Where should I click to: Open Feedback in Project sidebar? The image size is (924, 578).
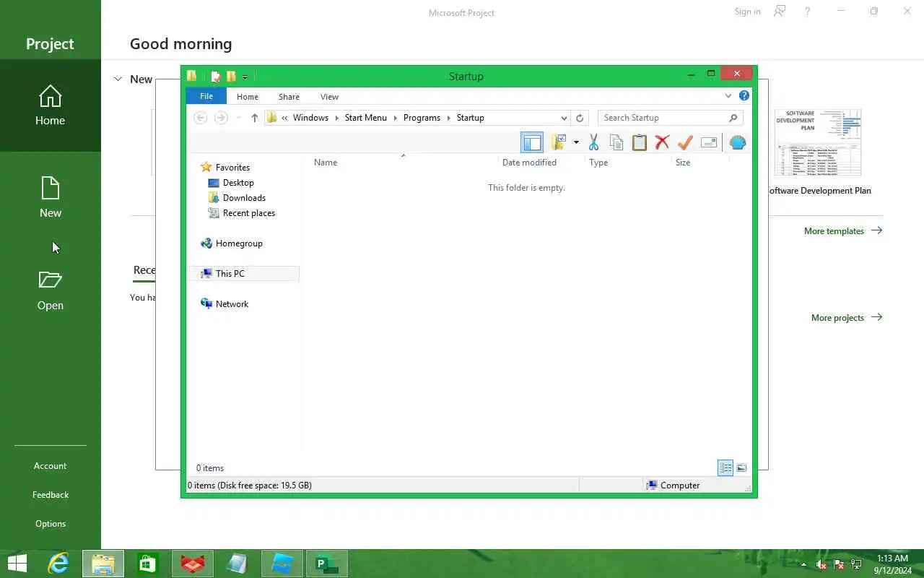pos(50,495)
